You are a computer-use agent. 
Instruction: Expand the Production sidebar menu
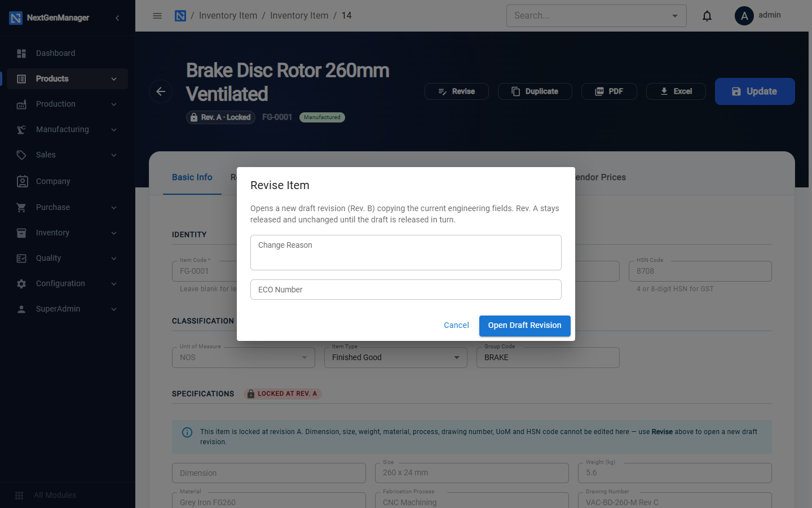click(68, 104)
